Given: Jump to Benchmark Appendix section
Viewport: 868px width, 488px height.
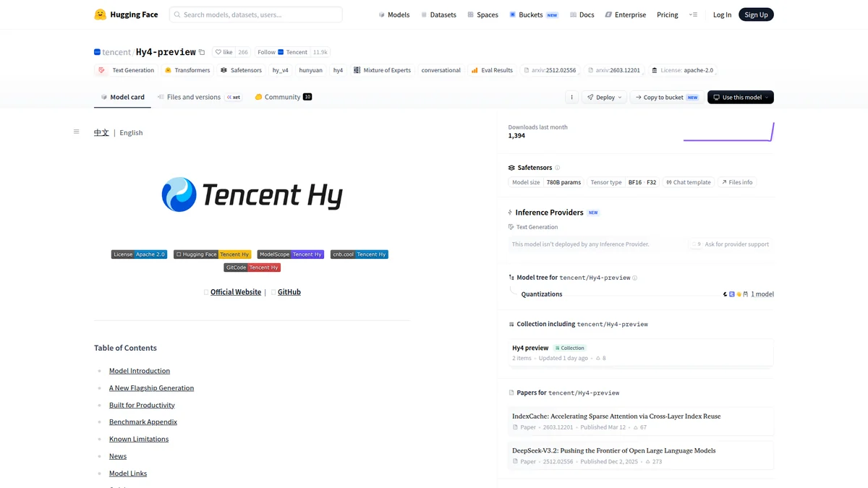Looking at the screenshot, I should [x=143, y=422].
